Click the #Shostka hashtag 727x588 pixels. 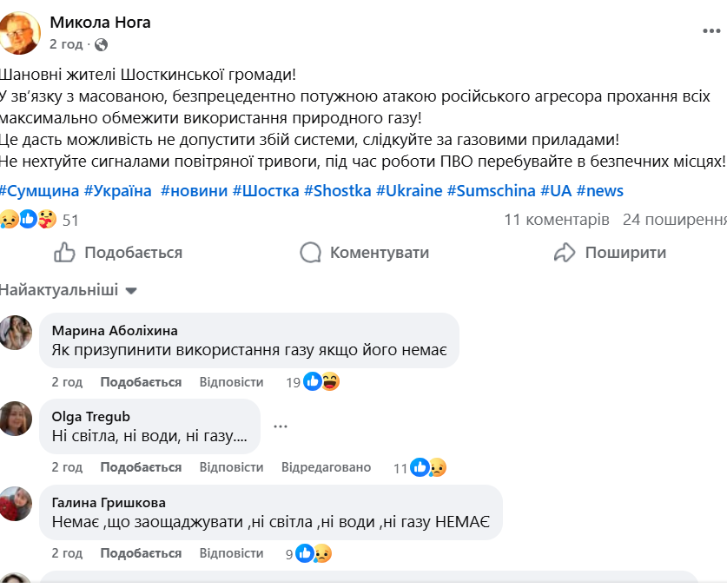pyautogui.click(x=337, y=190)
